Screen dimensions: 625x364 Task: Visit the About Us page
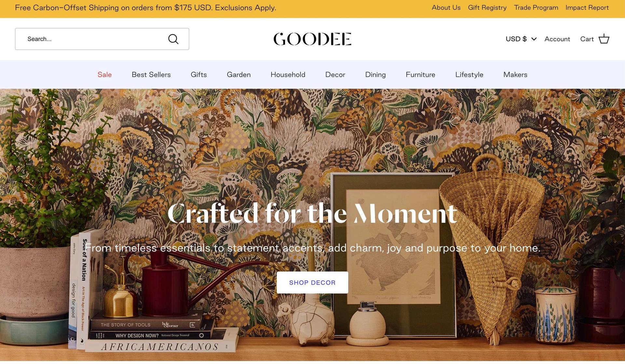446,7
